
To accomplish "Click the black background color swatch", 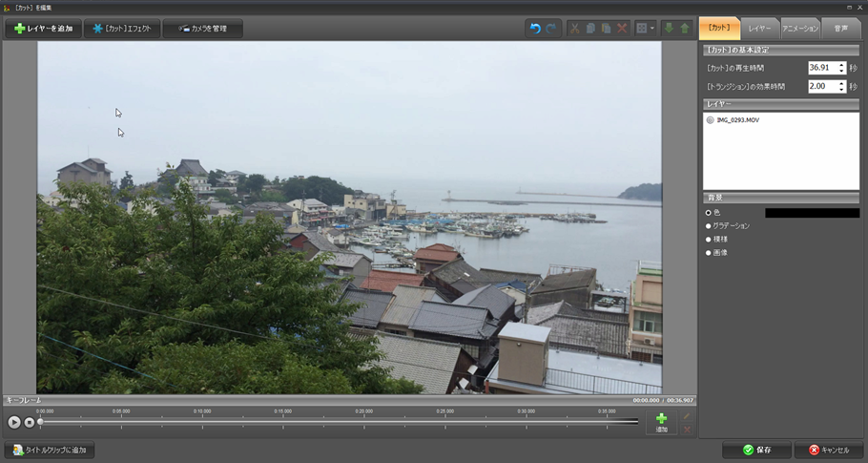I will tap(812, 213).
